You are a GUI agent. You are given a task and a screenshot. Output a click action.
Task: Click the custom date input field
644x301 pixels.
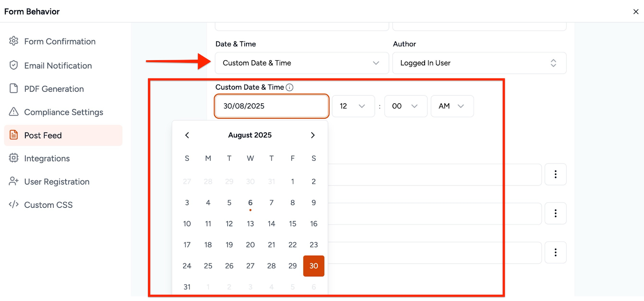point(272,106)
